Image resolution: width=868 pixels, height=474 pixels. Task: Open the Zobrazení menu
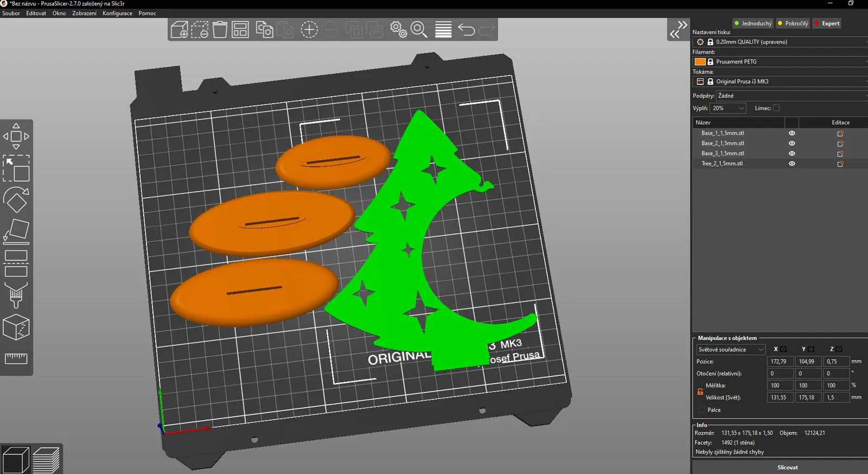(84, 13)
